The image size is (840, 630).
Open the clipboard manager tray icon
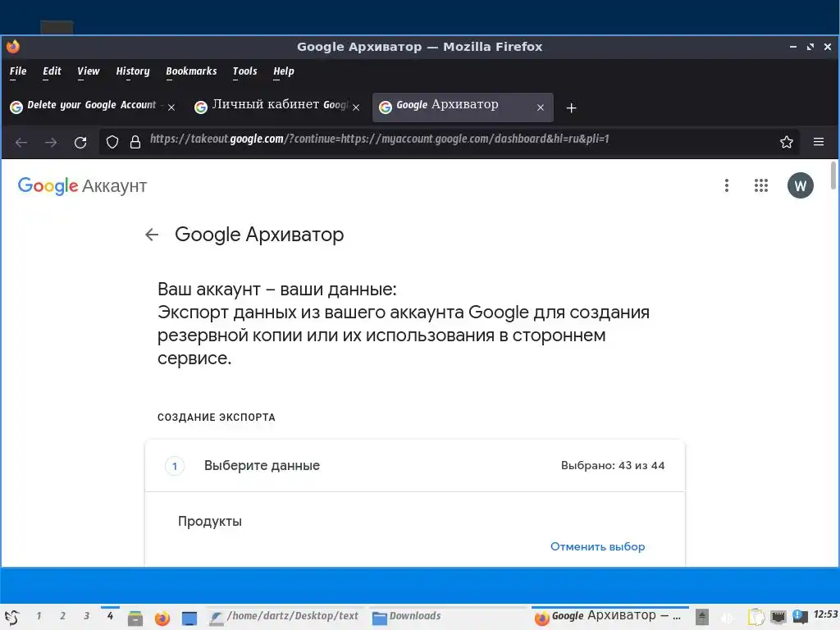pyautogui.click(x=756, y=617)
